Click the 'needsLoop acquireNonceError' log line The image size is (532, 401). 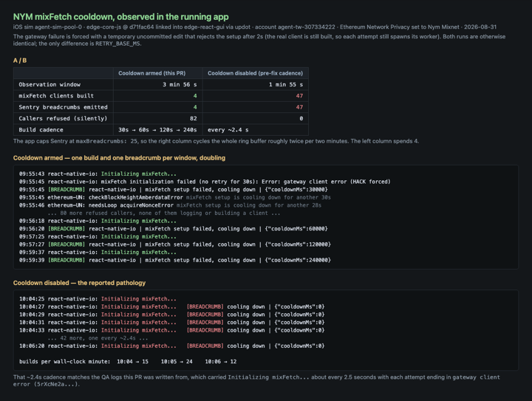170,205
